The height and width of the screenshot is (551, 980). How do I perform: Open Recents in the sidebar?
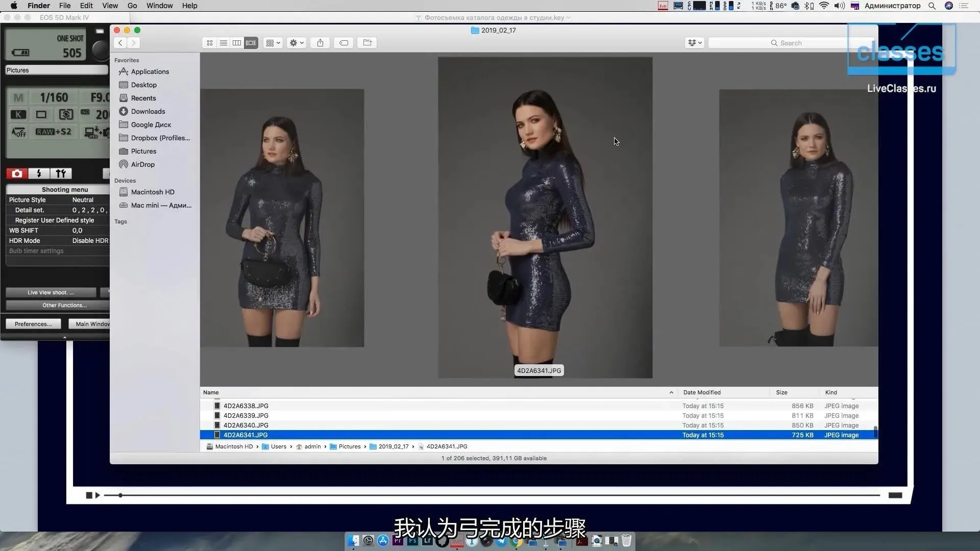click(x=143, y=98)
